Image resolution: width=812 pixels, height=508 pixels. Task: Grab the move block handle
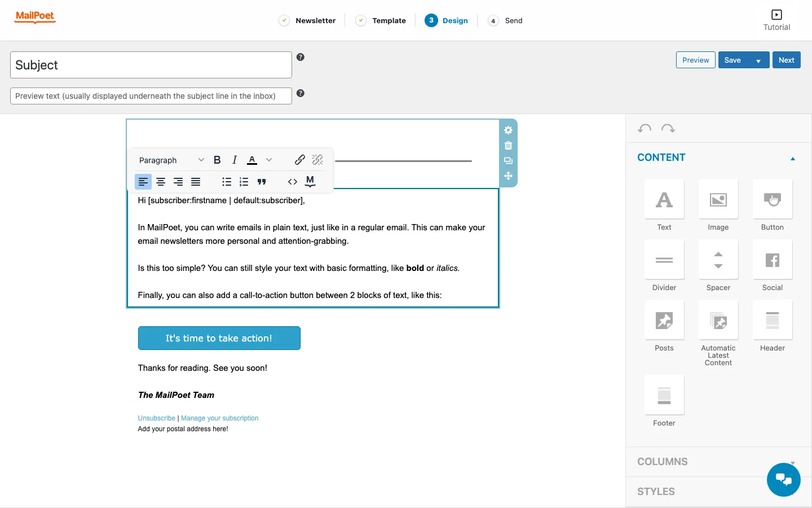pos(508,176)
